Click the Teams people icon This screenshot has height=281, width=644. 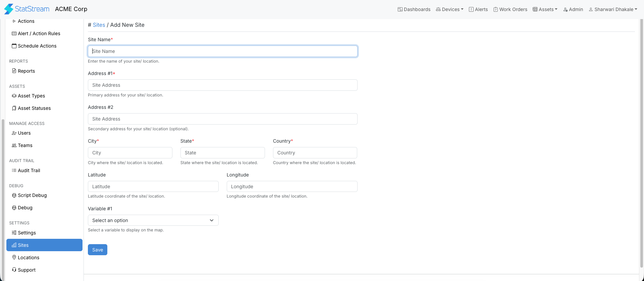(14, 145)
